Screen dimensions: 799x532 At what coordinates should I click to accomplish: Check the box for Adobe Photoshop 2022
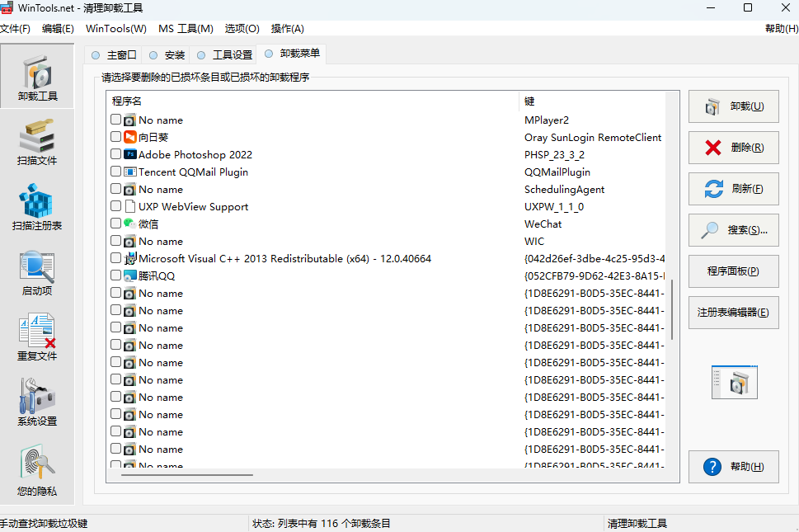point(115,154)
